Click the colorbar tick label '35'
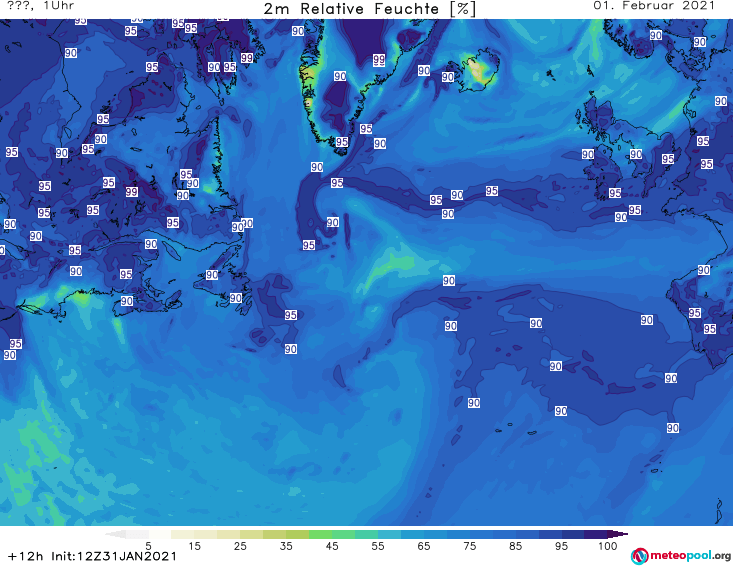The width and height of the screenshot is (733, 566). [286, 545]
